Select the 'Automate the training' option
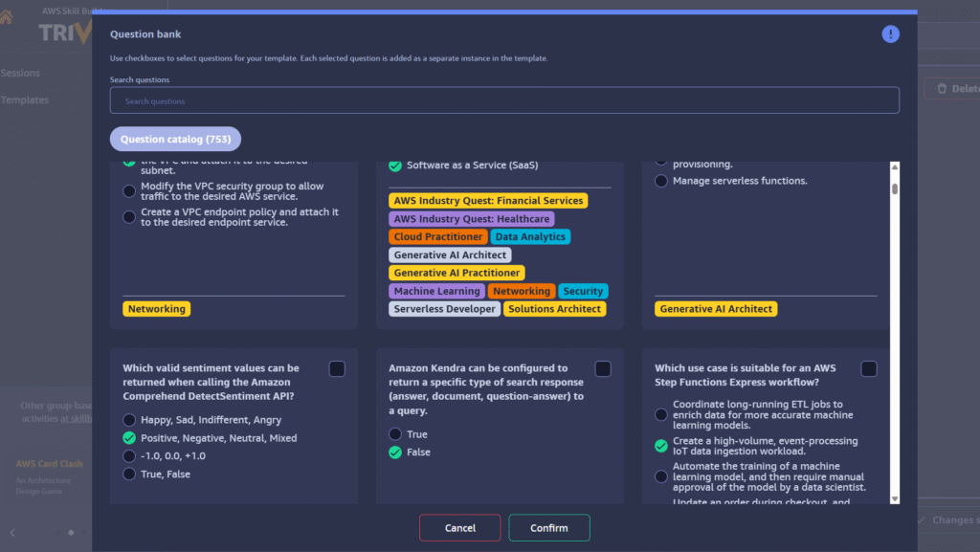 (x=661, y=476)
